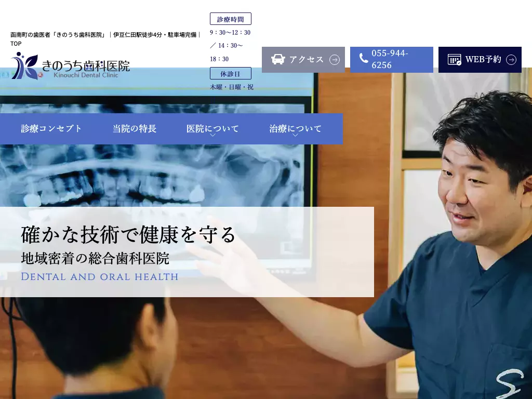Viewport: 532px width, 399px height.
Task: Click the アクセス button label
Action: click(307, 59)
